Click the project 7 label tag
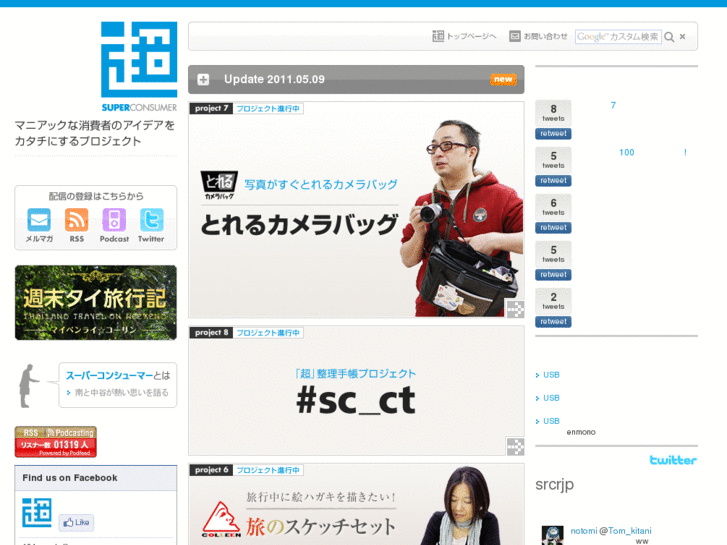The width and height of the screenshot is (727, 545). pyautogui.click(x=211, y=109)
